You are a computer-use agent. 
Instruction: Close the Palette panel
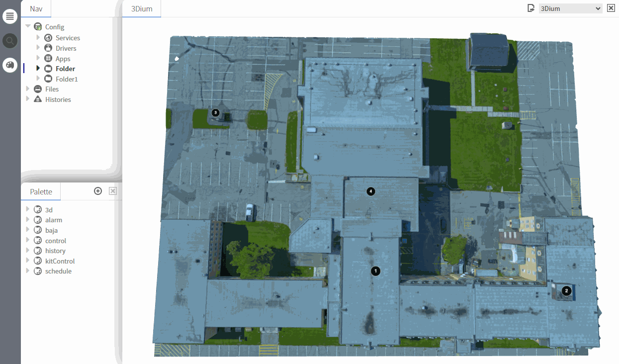113,191
